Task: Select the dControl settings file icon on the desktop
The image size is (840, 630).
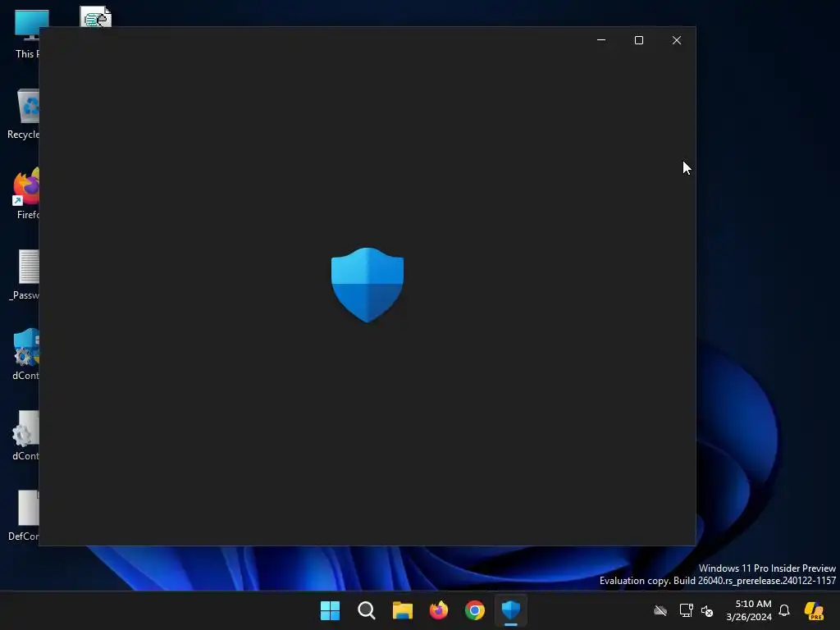Action: [x=25, y=435]
